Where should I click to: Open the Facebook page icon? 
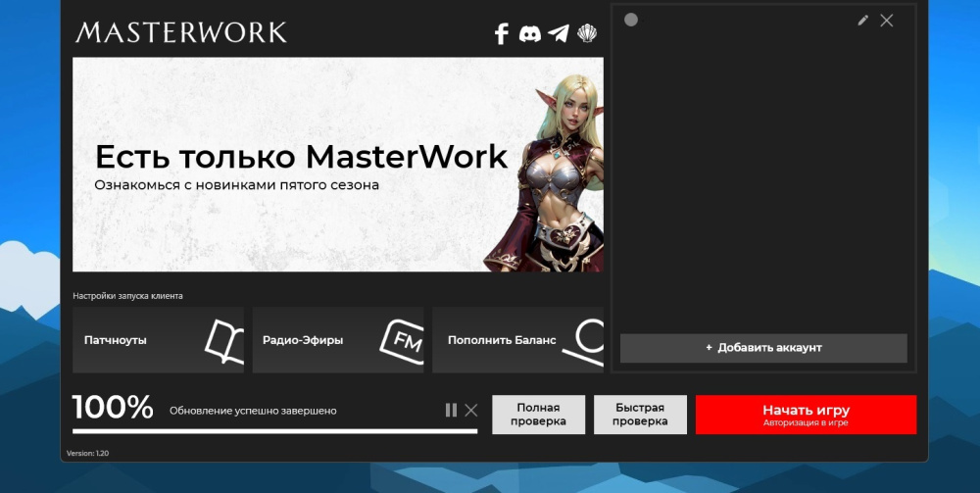(502, 34)
